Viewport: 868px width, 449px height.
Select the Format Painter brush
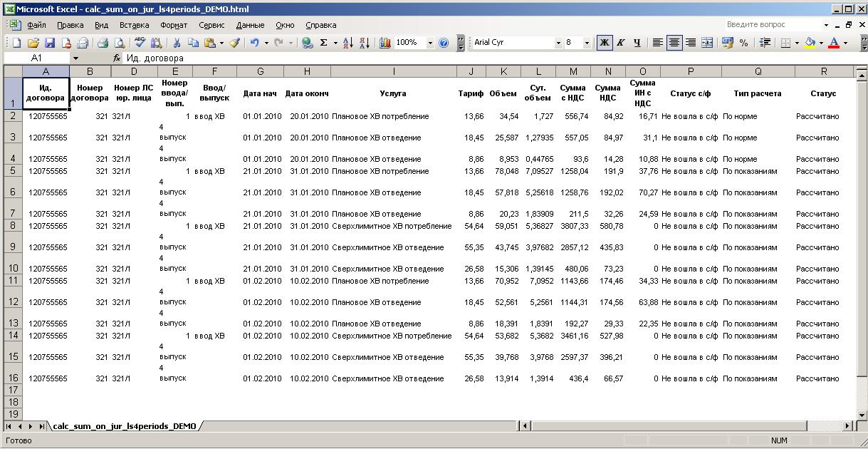[234, 43]
